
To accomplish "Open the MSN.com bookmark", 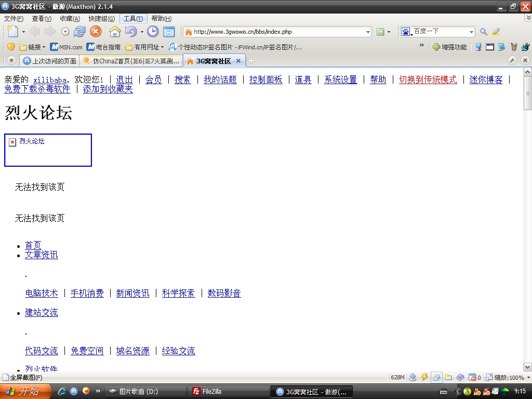I will (x=66, y=47).
